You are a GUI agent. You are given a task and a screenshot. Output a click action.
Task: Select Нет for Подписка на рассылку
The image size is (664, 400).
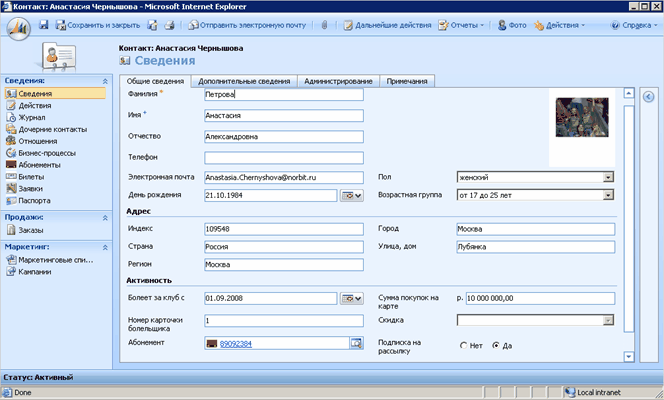click(463, 345)
